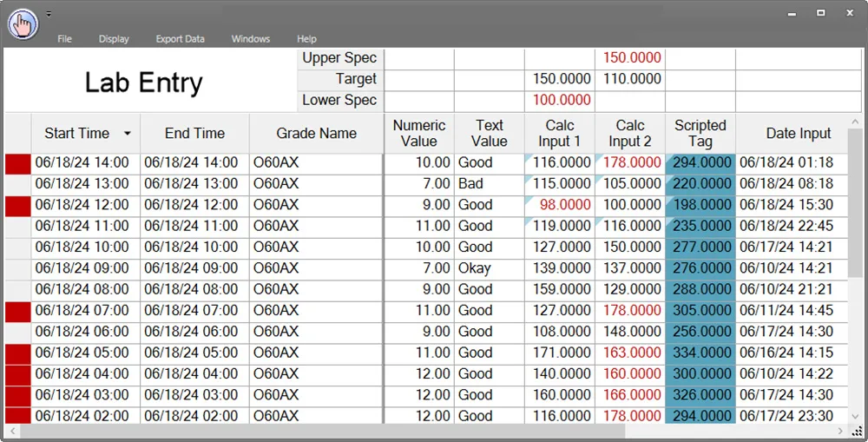Viewport: 868px width, 442px height.
Task: Select the Text Value cell showing Bad
Action: click(x=489, y=184)
